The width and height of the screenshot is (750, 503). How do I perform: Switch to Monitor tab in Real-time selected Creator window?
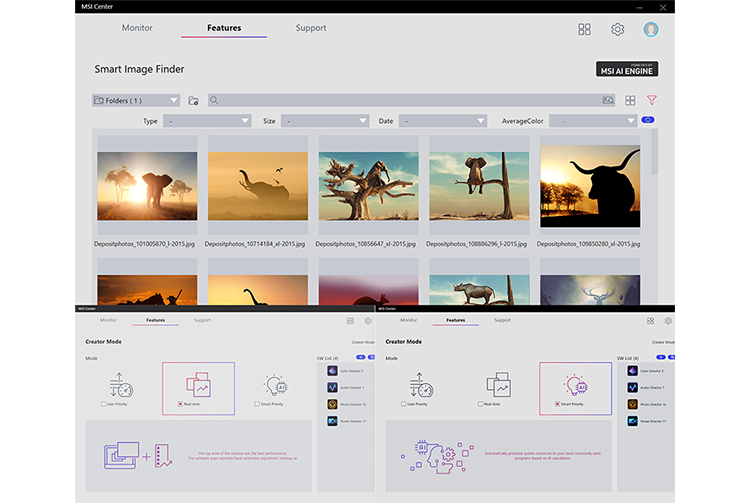pos(109,320)
